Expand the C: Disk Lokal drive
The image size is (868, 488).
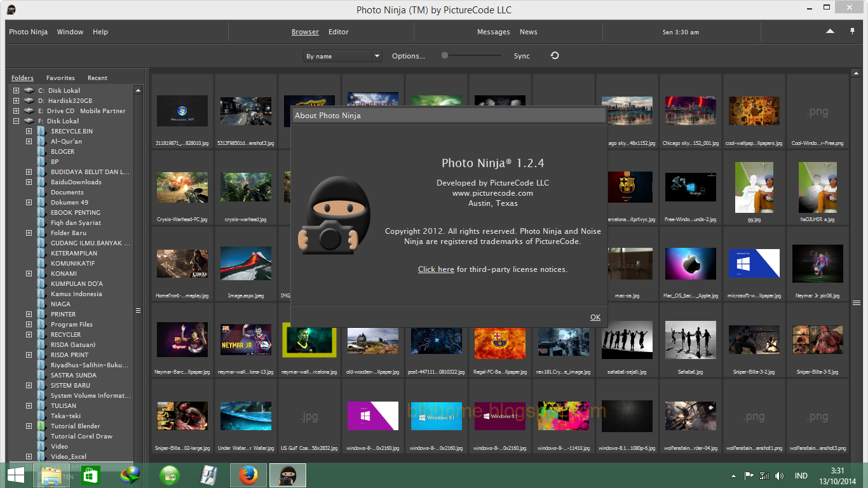tap(16, 90)
